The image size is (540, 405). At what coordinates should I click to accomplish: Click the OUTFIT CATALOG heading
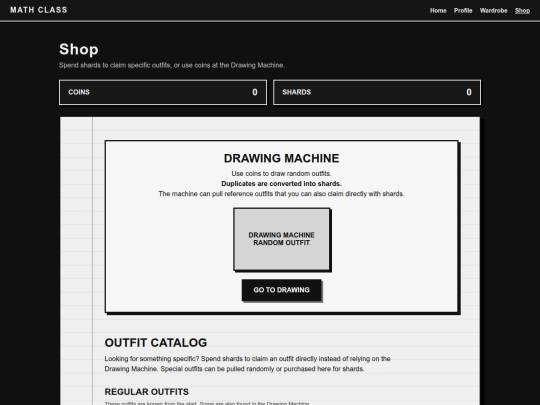point(156,343)
